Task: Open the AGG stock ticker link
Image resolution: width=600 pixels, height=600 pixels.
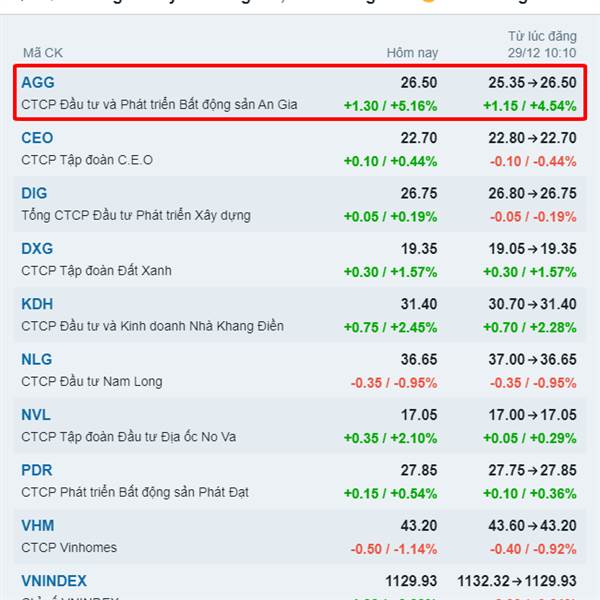Action: 38,83
